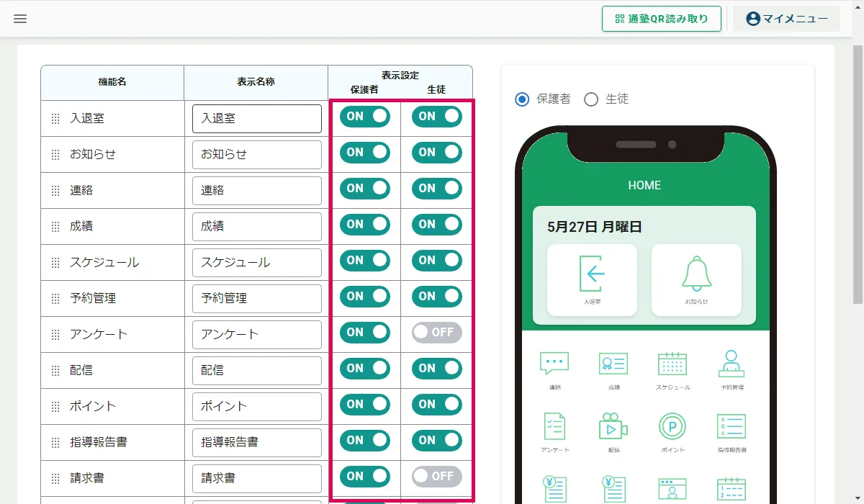
Task: Tap the アンケート checklist icon in preview
Action: coord(554,426)
